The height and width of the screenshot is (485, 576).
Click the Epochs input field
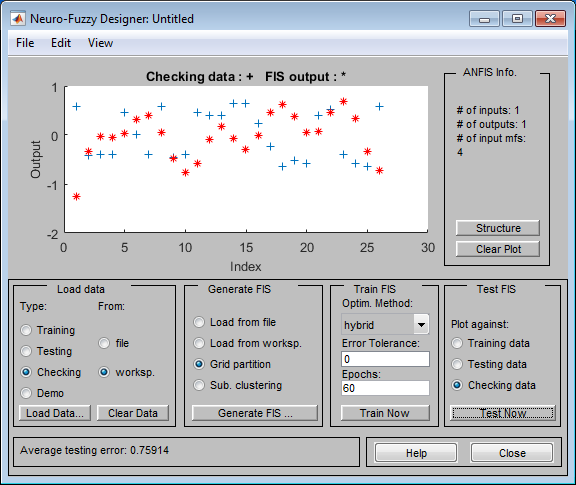point(385,388)
